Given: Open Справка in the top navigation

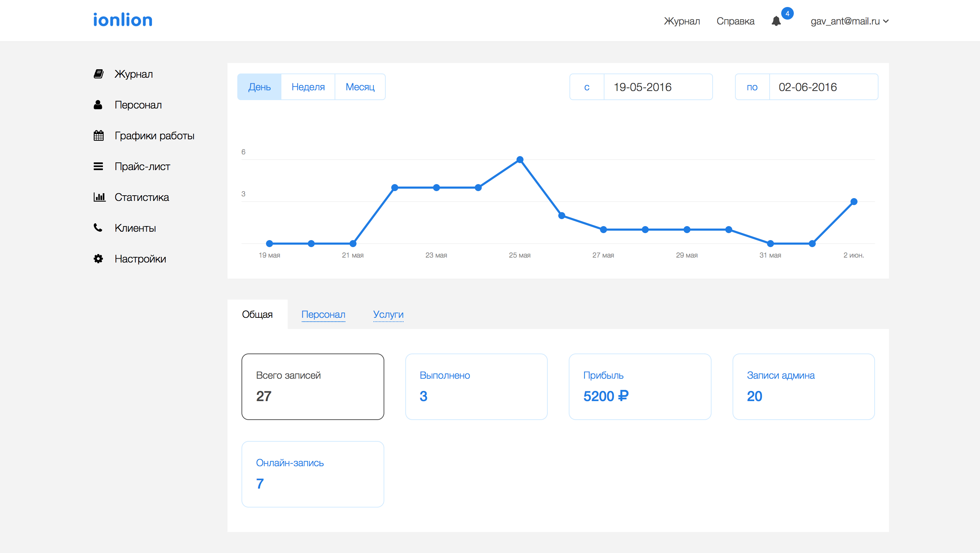Looking at the screenshot, I should [x=735, y=21].
